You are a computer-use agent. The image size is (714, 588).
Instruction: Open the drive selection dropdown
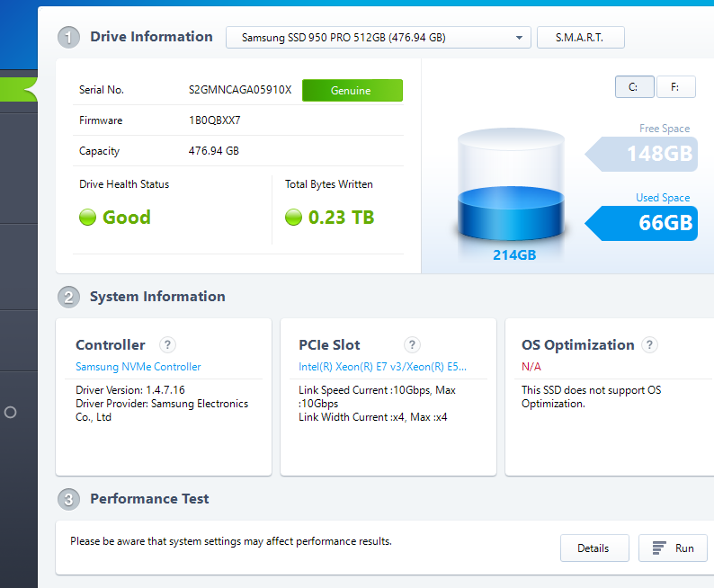378,38
